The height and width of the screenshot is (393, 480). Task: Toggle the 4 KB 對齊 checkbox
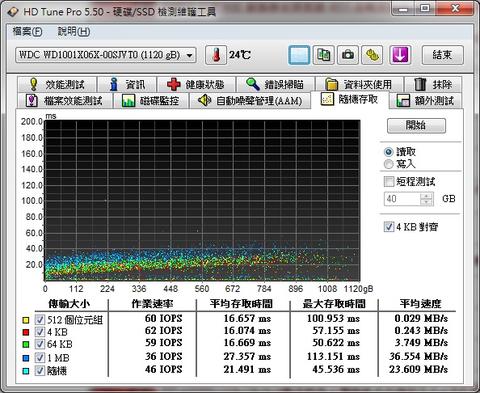point(389,227)
